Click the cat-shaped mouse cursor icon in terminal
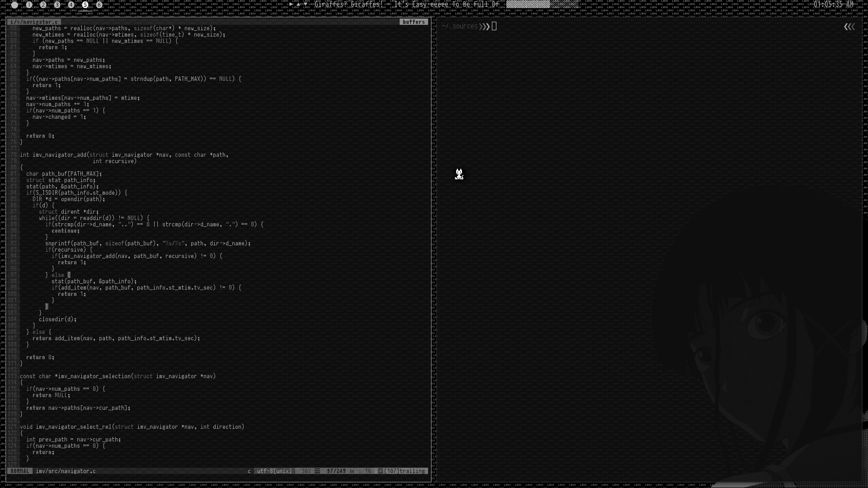Image resolution: width=868 pixels, height=488 pixels. pyautogui.click(x=459, y=174)
